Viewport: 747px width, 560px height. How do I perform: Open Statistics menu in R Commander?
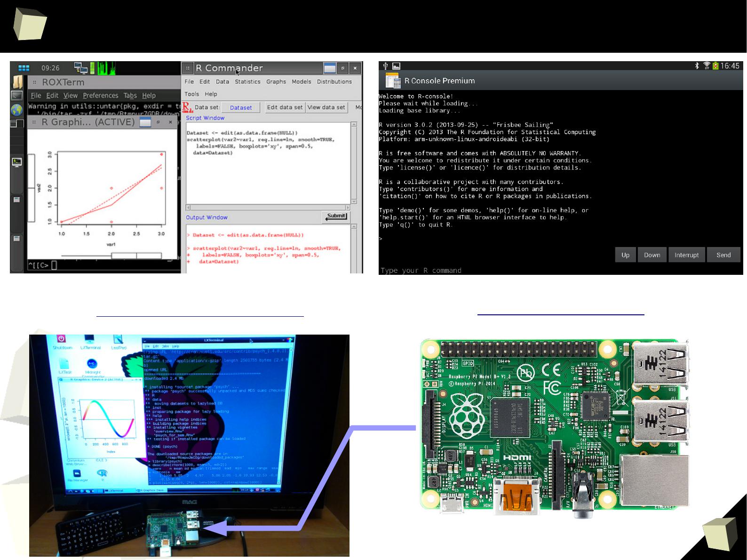(247, 81)
